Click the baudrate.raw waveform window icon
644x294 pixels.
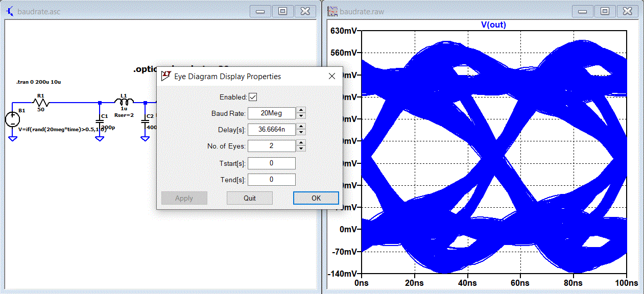(x=332, y=11)
